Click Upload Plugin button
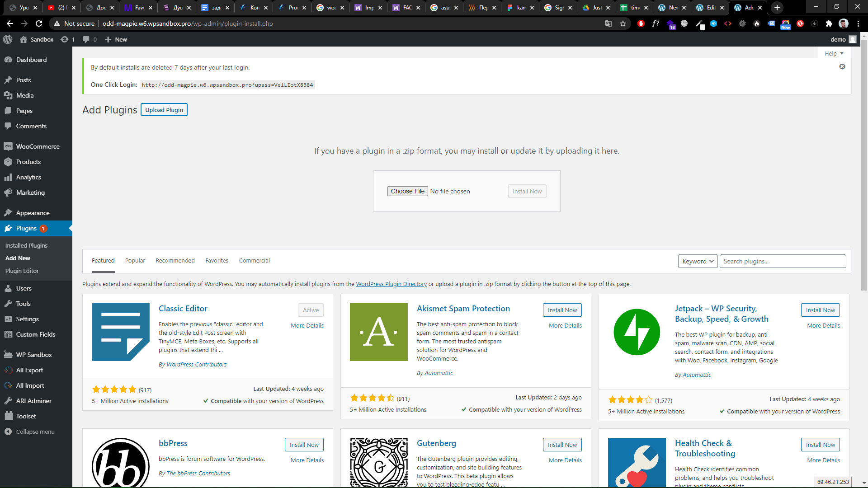The width and height of the screenshot is (868, 488). [164, 110]
